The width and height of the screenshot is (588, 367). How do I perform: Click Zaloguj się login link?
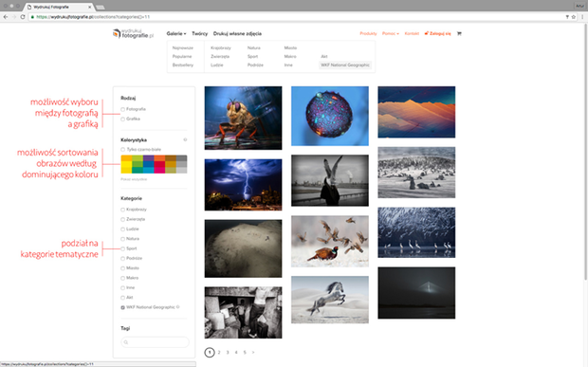click(437, 33)
